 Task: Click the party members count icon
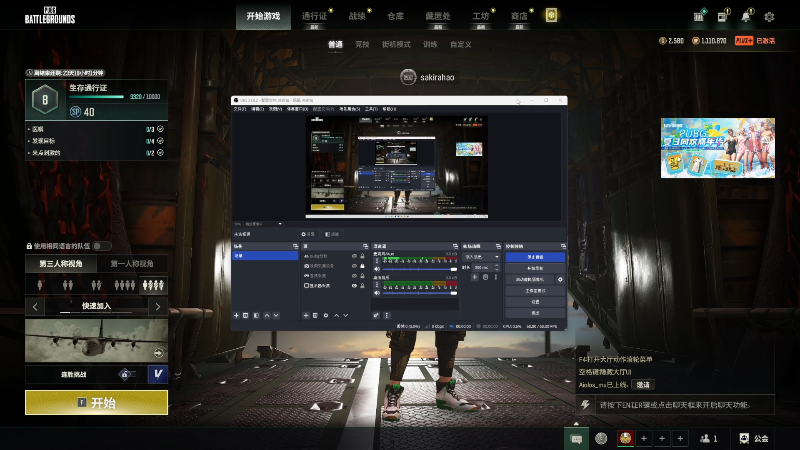pos(709,438)
